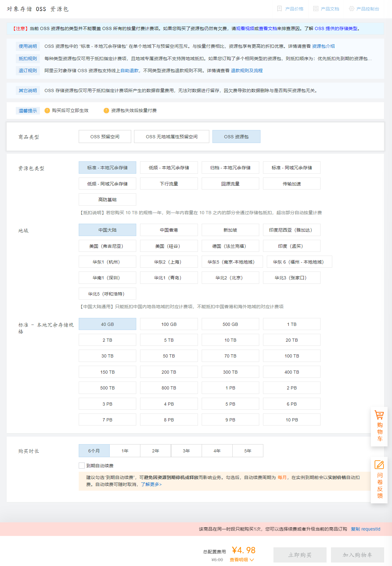
Task: Open OSS 提供的存储类型 link
Action: pos(336,28)
